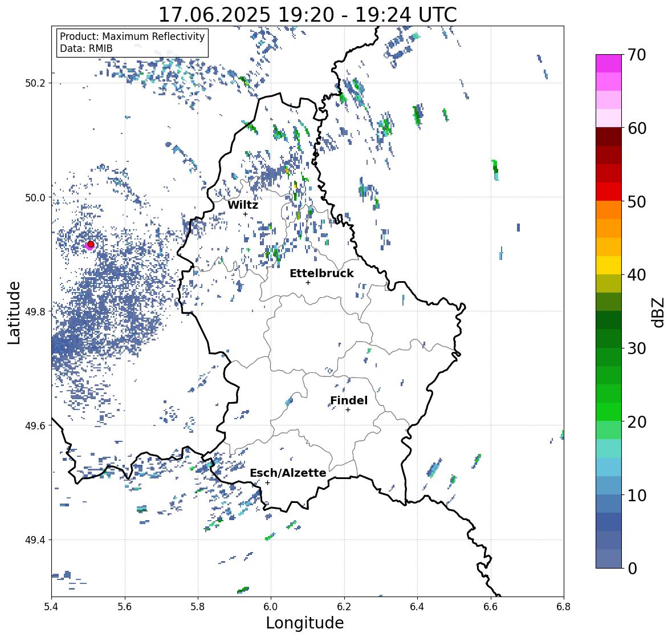Screen dimensions: 672x637
Task: Click 'Product: Maximum Reflectivity' legend text
Action: pos(132,36)
